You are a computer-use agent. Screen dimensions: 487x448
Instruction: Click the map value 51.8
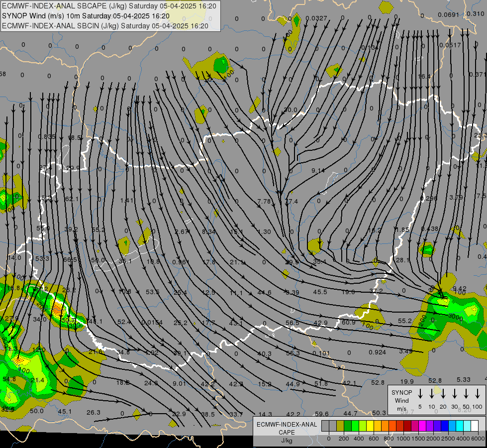pyautogui.click(x=321, y=384)
